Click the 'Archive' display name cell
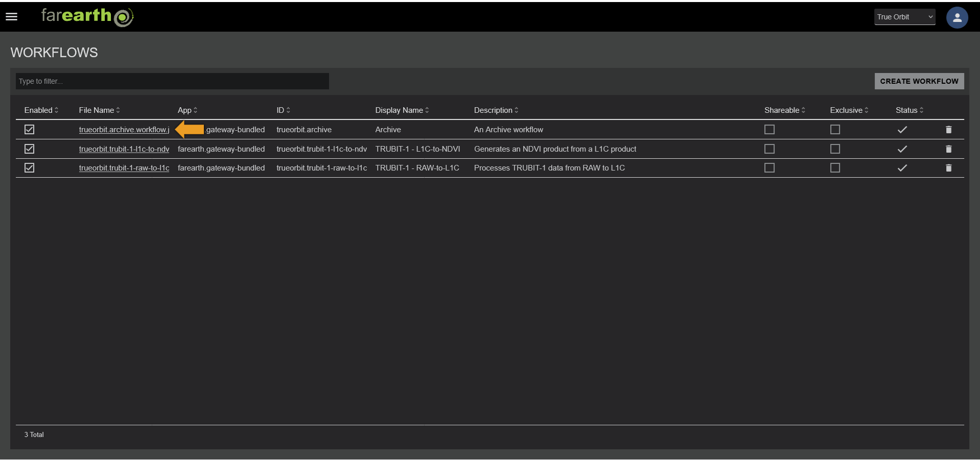Viewport: 980px width, 460px height. 388,130
